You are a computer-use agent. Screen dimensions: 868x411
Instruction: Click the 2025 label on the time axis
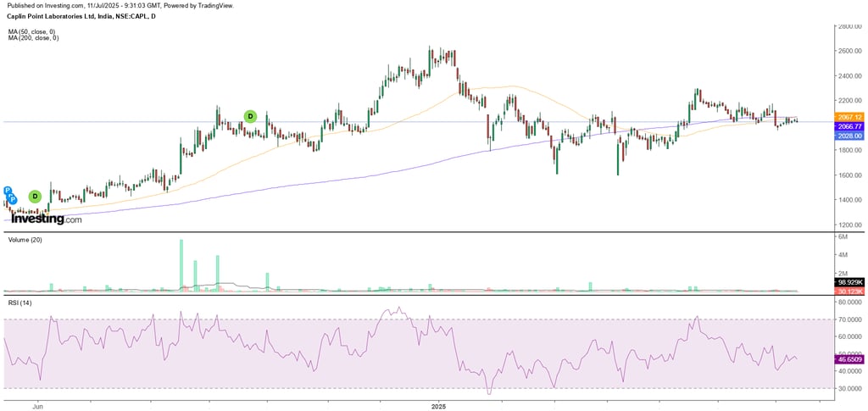click(438, 407)
